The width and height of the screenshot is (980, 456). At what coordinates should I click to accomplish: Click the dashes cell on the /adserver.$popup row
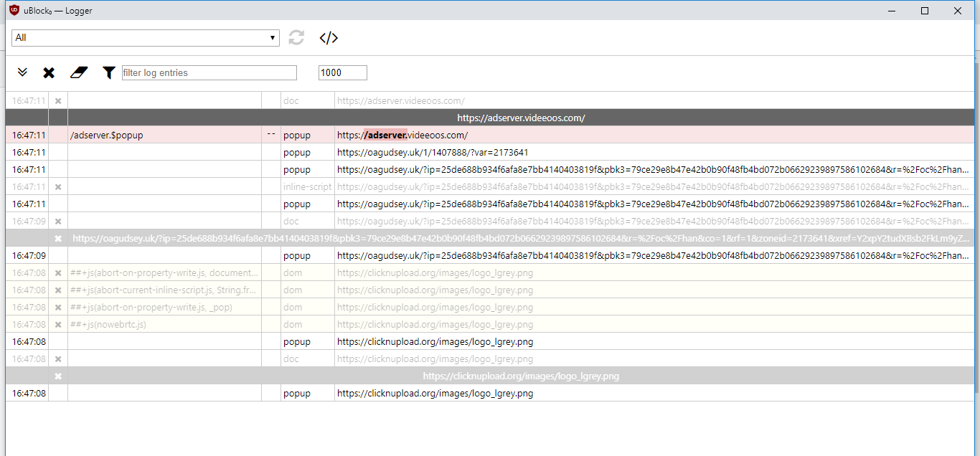tap(270, 135)
